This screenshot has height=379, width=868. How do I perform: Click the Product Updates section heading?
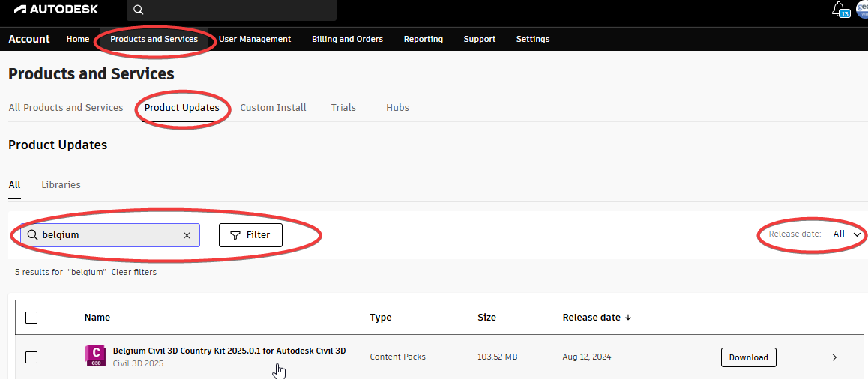coord(58,145)
